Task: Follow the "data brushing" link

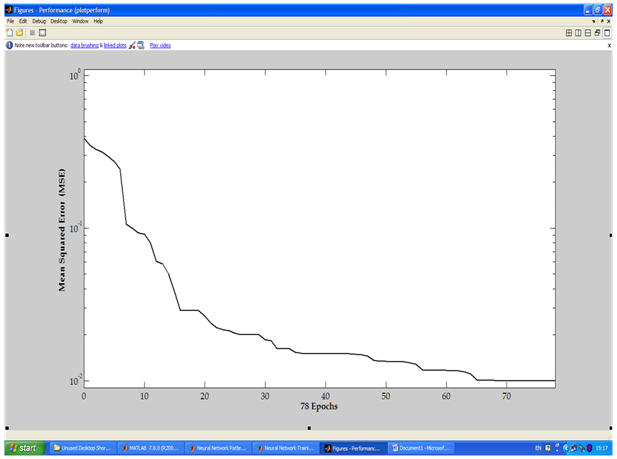Action: click(84, 45)
